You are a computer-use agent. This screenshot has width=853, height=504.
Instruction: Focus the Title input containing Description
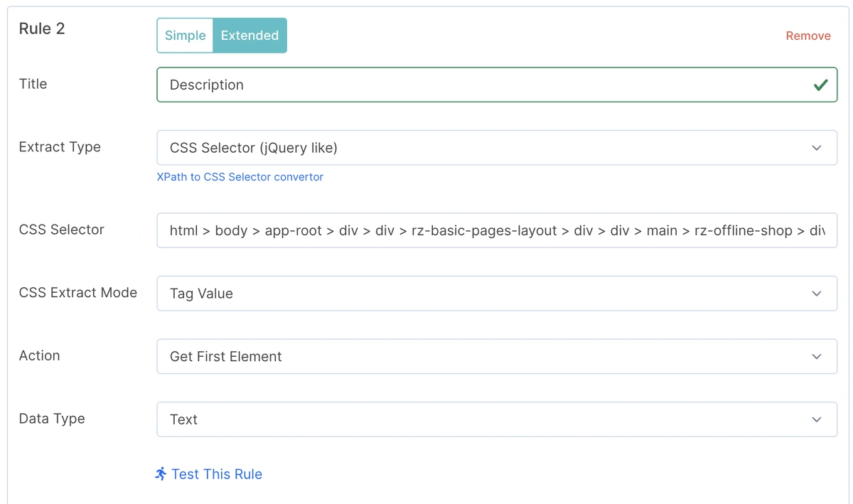coord(483,85)
